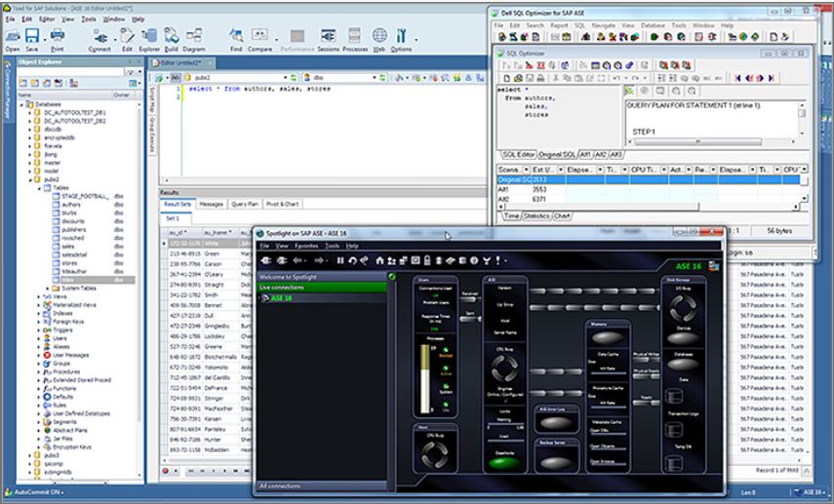Select ASE 16 under Live connections

[x=283, y=298]
